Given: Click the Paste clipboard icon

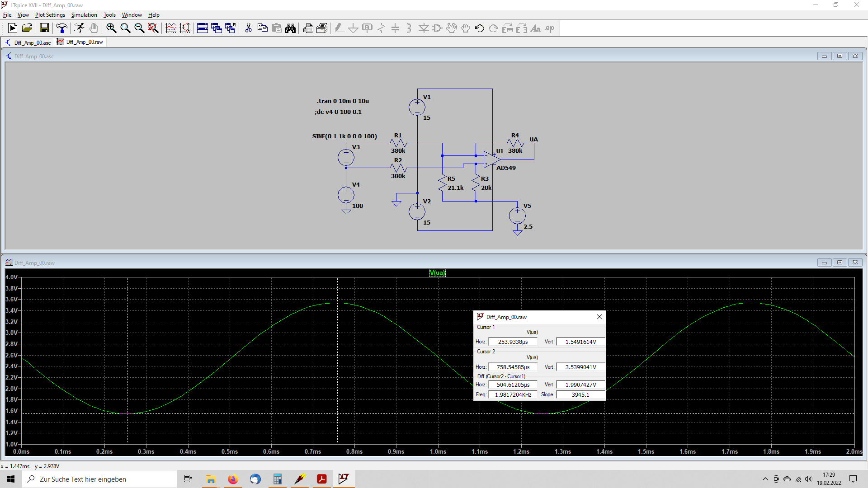Looking at the screenshot, I should 276,28.
